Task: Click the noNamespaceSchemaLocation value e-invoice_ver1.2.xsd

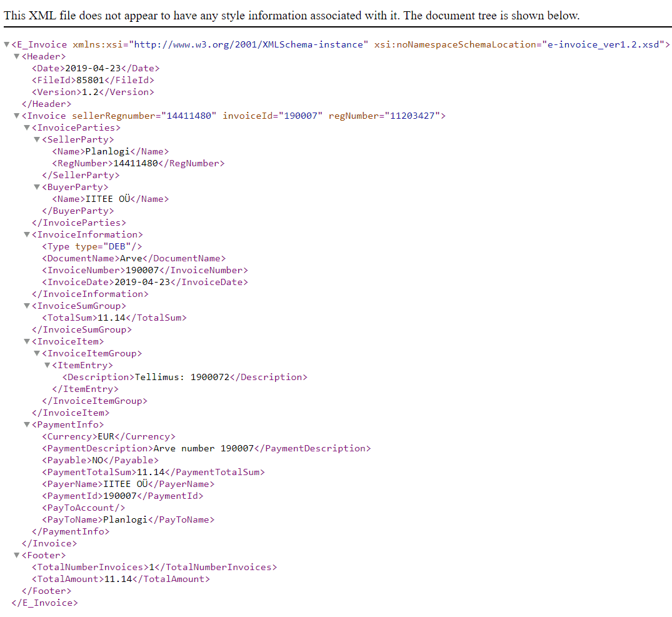Action: [x=603, y=44]
